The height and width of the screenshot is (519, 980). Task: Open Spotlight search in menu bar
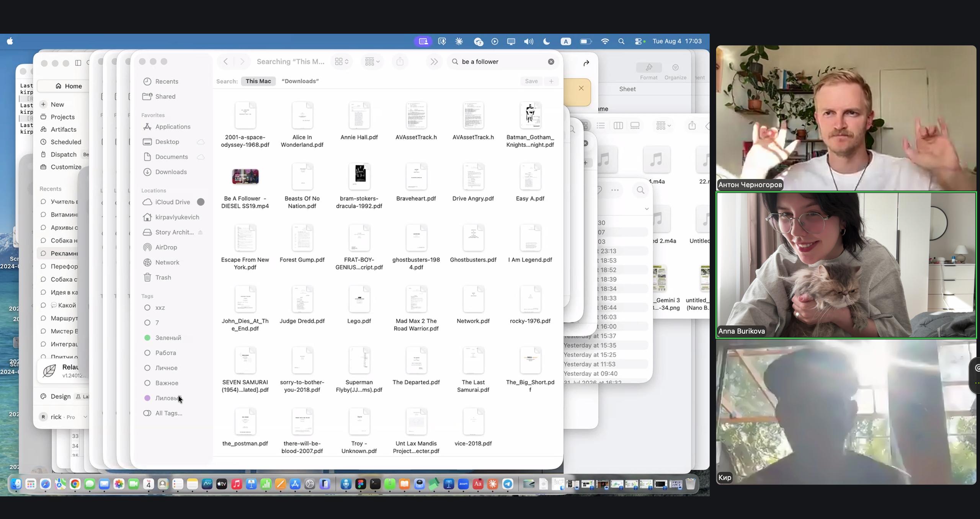click(621, 41)
